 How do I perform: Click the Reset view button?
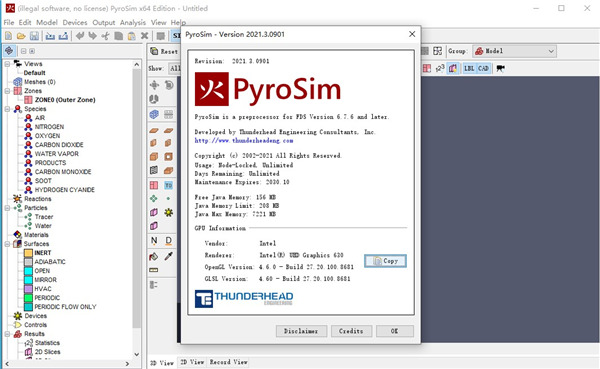164,51
